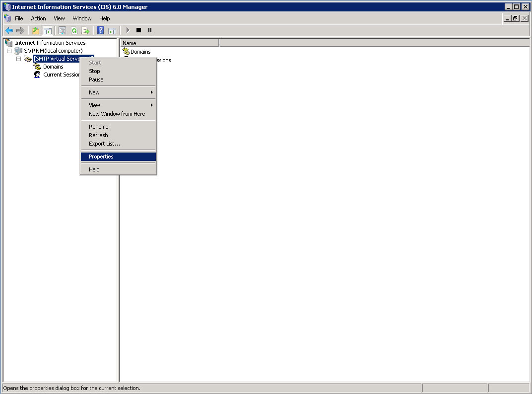Viewport: 532px width, 394px height.
Task: Click the green Refresh toolbar icon
Action: pyautogui.click(x=74, y=31)
